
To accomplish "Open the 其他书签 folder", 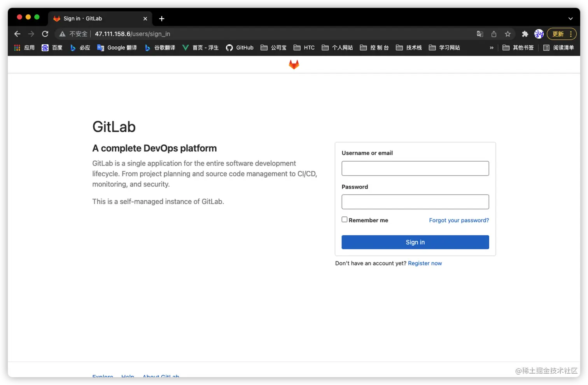I will 518,47.
